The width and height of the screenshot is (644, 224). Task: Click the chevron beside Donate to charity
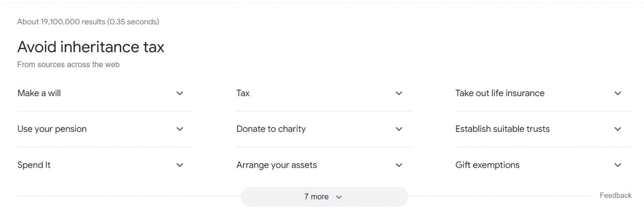click(x=399, y=129)
